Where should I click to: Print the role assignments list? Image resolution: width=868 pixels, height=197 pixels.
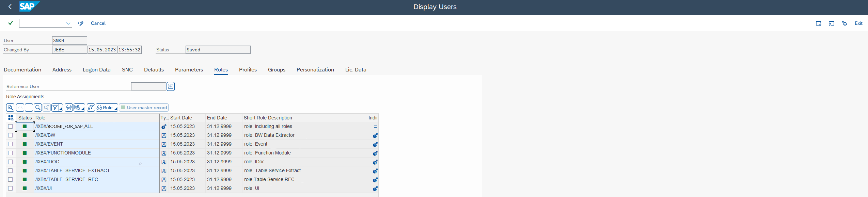tap(68, 108)
